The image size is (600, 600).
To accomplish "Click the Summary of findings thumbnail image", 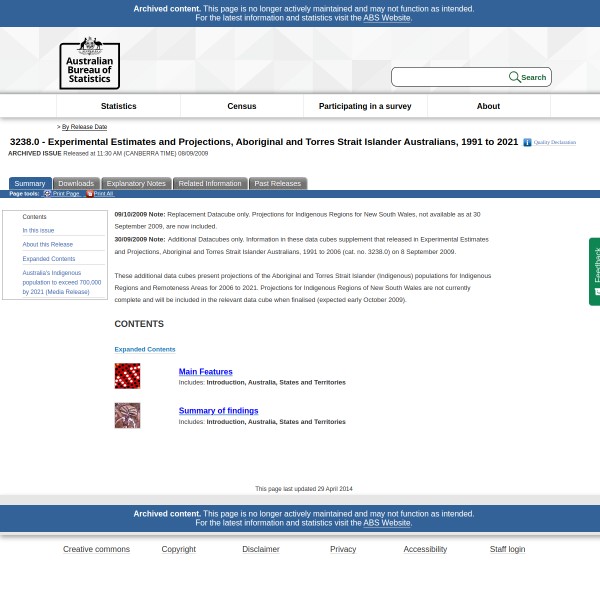I will click(x=127, y=415).
